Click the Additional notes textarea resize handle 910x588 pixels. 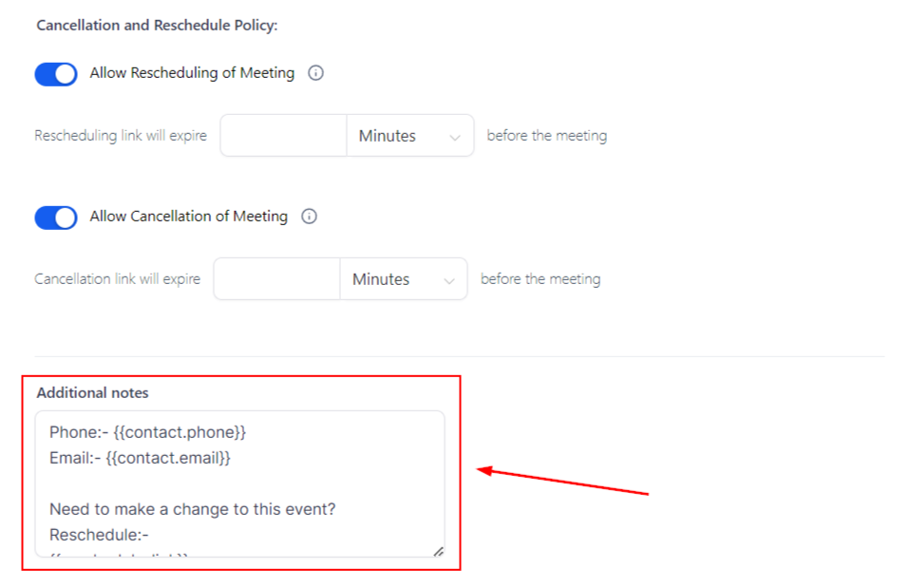[438, 551]
